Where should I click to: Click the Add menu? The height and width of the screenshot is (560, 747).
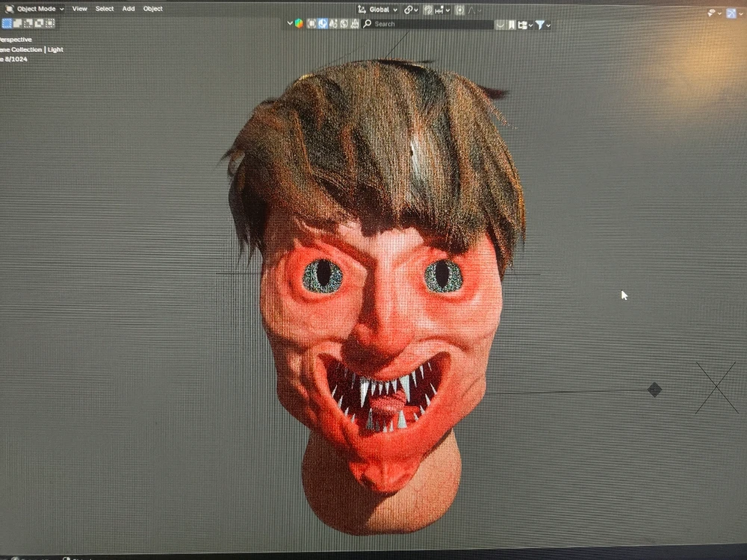click(128, 9)
